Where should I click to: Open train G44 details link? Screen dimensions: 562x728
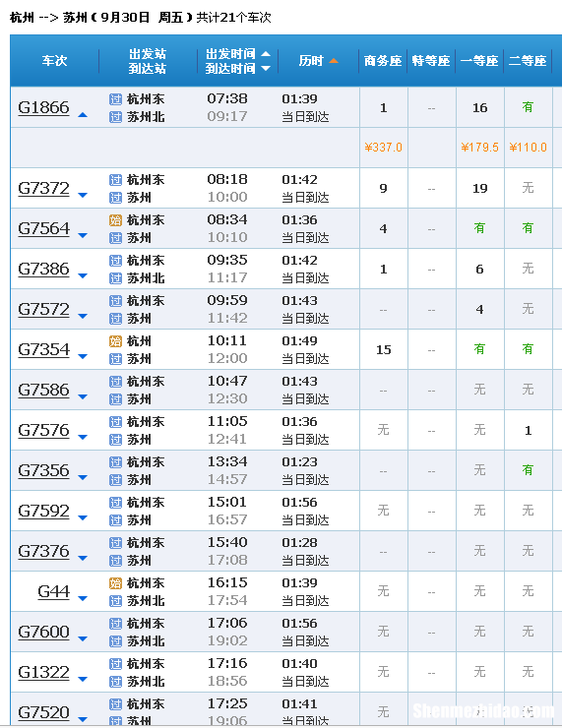pyautogui.click(x=53, y=592)
